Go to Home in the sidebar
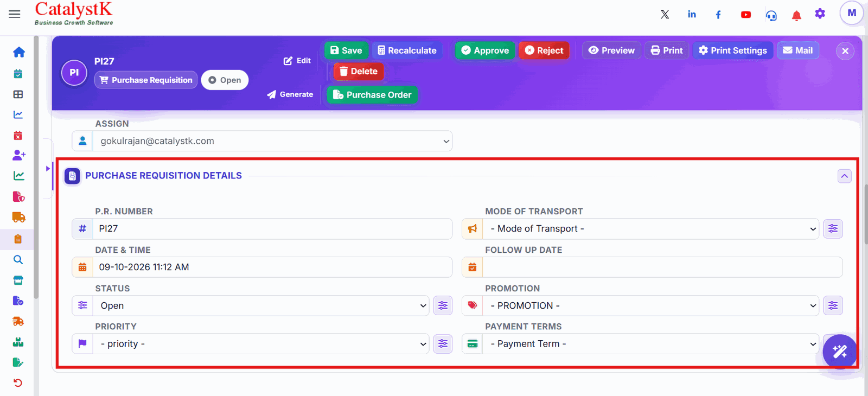The image size is (868, 396). pyautogui.click(x=18, y=52)
